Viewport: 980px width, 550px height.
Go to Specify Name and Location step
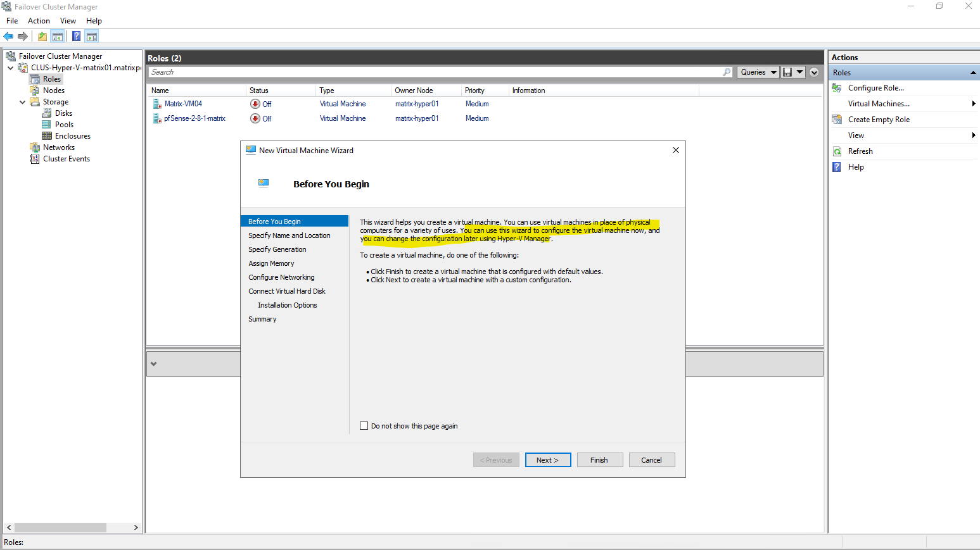[x=290, y=235]
